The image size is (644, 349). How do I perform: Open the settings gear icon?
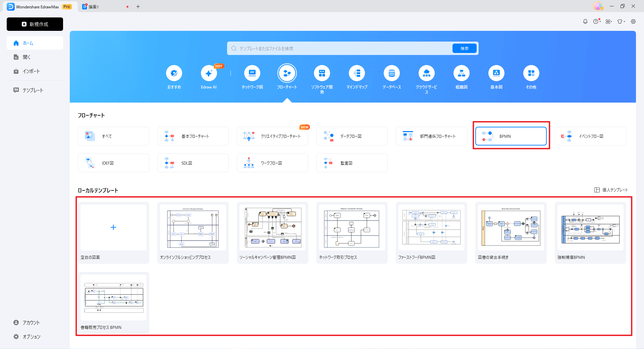point(633,21)
